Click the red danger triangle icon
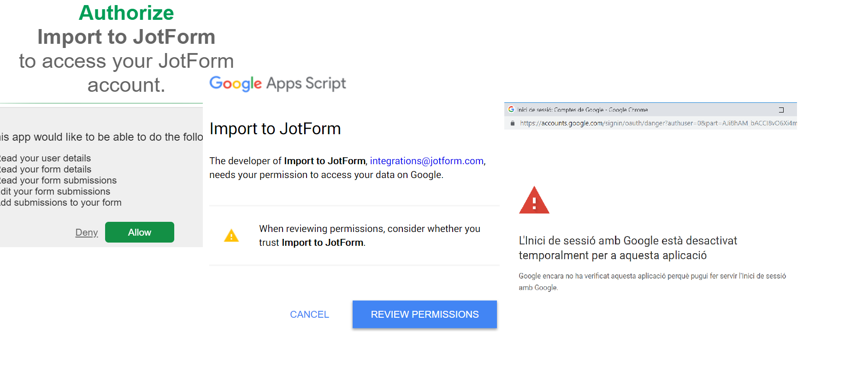 coord(534,201)
